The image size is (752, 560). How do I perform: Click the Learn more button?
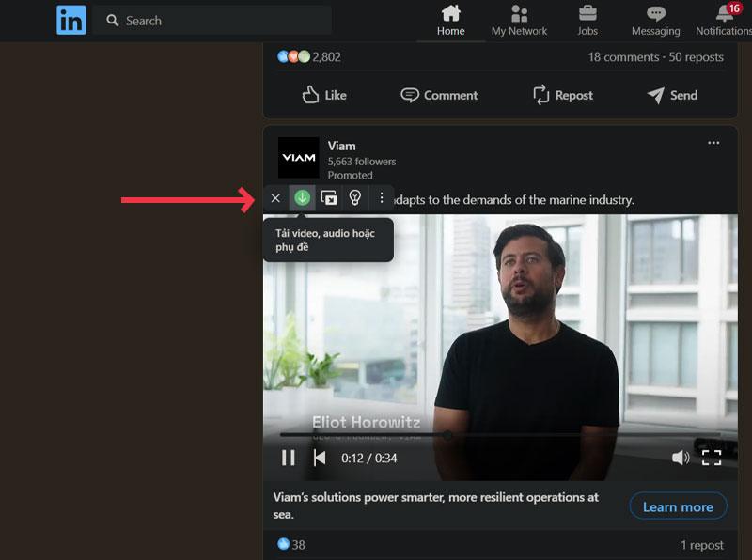point(678,506)
